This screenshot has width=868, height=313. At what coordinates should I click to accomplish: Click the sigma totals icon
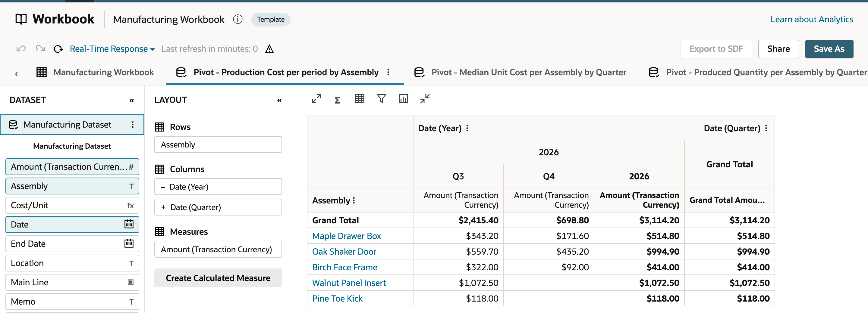pyautogui.click(x=337, y=100)
